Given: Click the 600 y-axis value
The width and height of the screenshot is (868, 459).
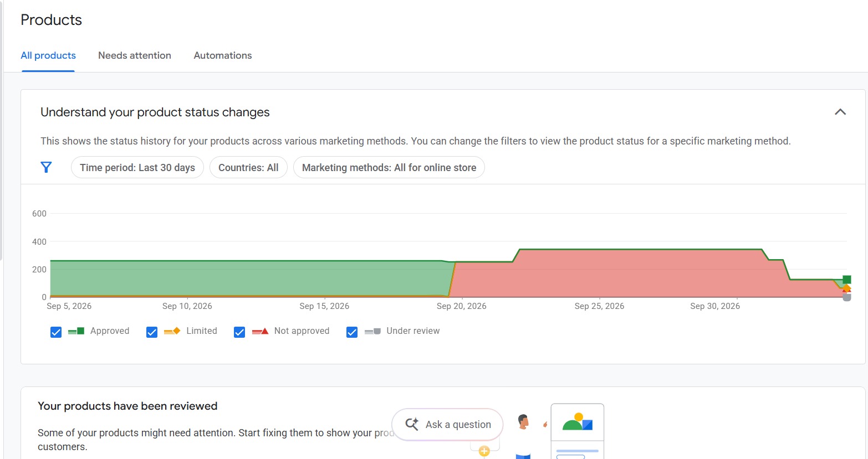Looking at the screenshot, I should (39, 214).
